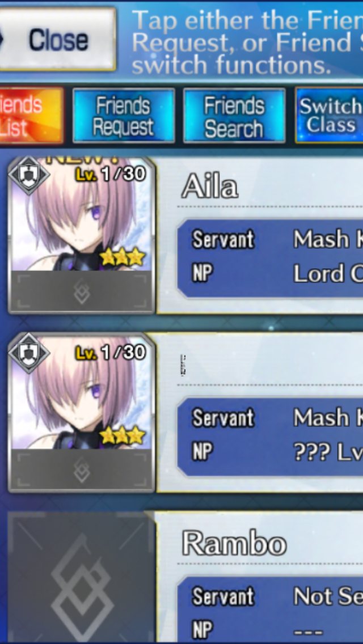Select Aila's Mash servant portrait
Image resolution: width=363 pixels, height=644 pixels.
tap(82, 235)
